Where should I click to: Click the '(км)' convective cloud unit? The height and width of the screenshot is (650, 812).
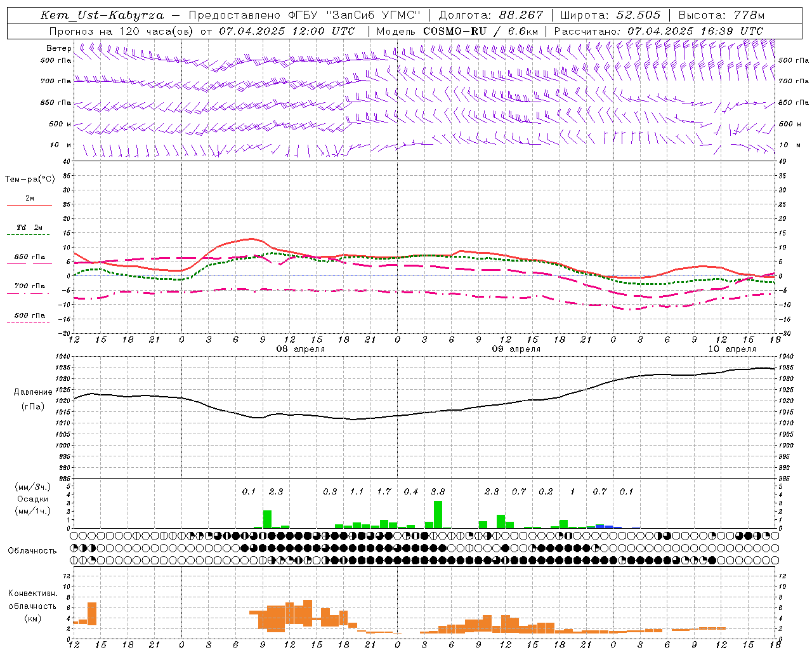[x=33, y=618]
